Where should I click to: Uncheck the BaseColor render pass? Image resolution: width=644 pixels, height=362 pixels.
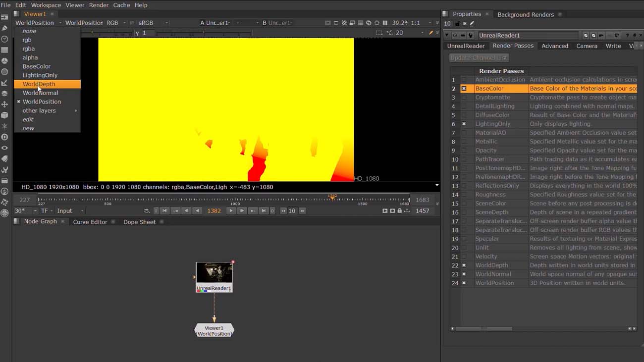tap(464, 89)
